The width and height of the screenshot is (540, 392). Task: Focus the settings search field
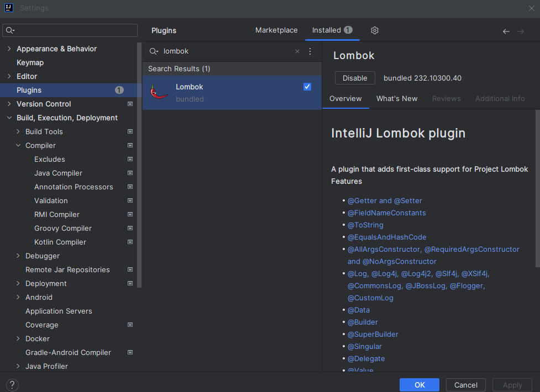70,30
